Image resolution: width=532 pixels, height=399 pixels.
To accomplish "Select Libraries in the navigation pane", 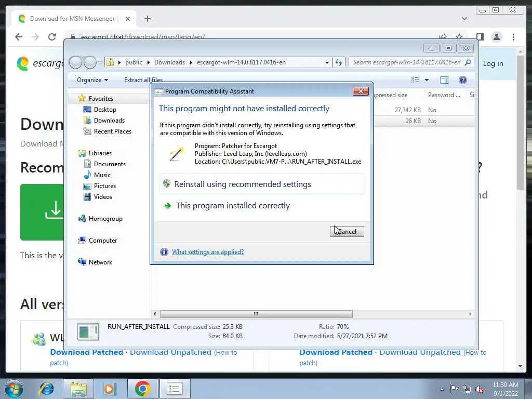I will click(100, 153).
